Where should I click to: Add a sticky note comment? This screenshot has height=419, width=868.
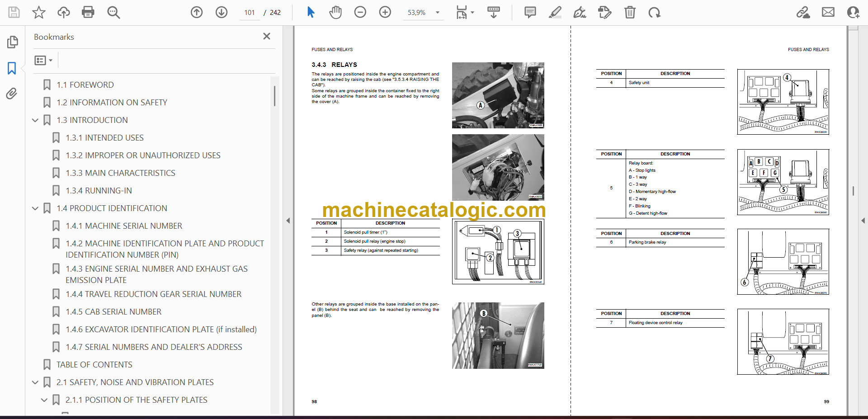point(530,12)
